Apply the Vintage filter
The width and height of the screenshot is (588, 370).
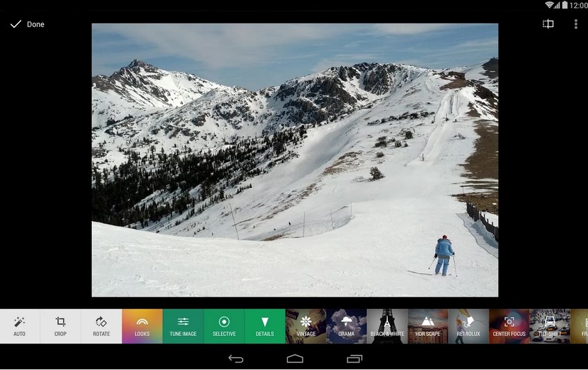306,326
